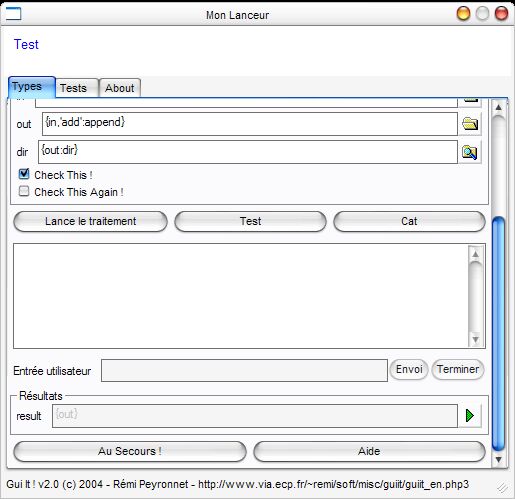
Task: Open folder browser for out field
Action: [470, 124]
